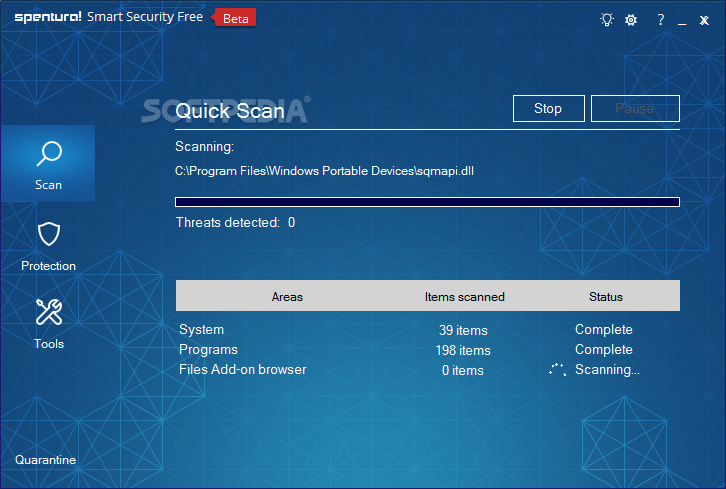Pause the Quick Scan
Image resolution: width=726 pixels, height=489 pixels.
coord(635,108)
